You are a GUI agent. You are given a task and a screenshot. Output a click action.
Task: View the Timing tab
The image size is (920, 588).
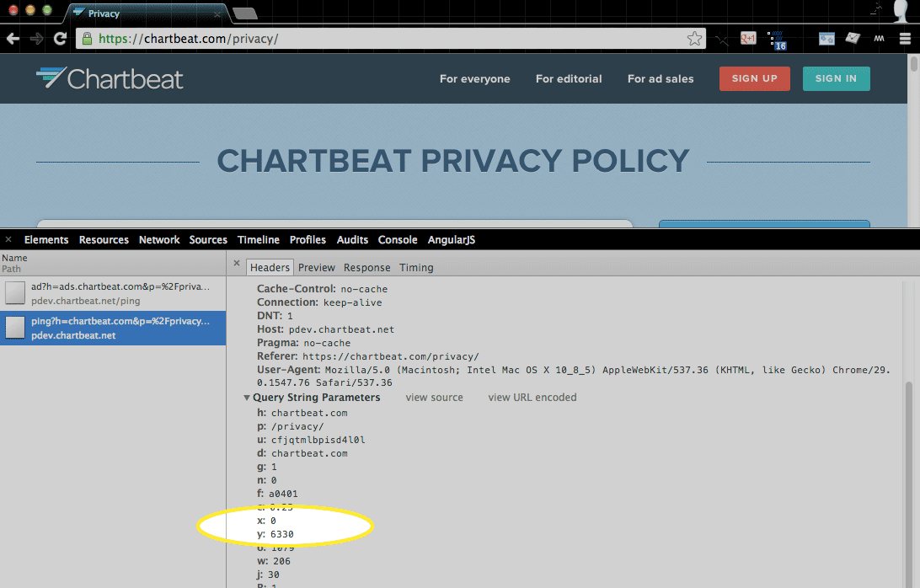pos(416,268)
